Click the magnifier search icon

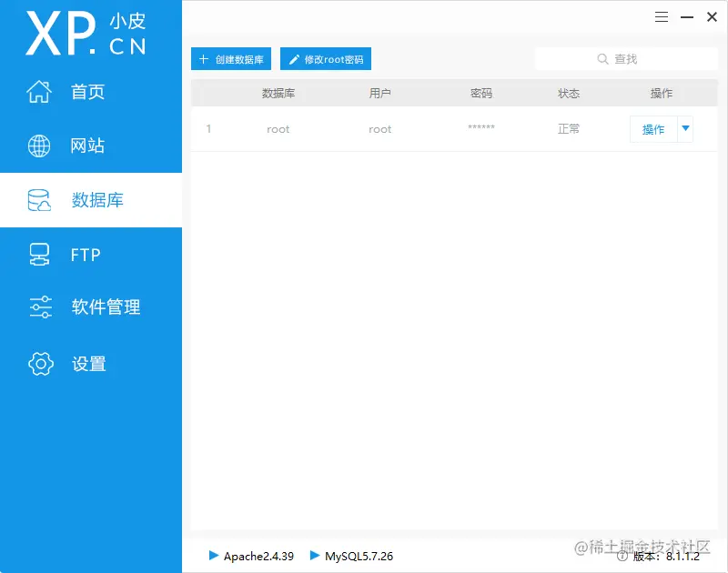(602, 59)
